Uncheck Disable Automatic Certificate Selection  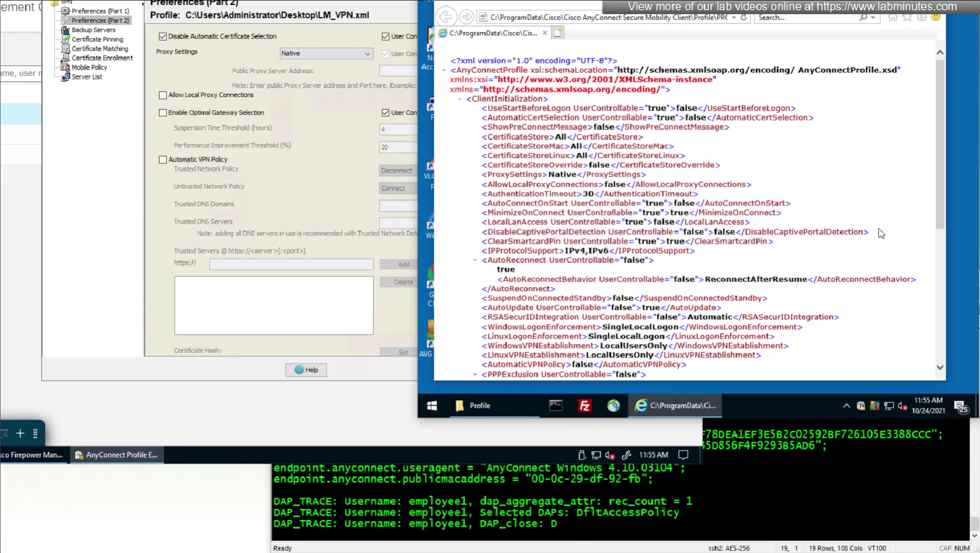pos(163,36)
